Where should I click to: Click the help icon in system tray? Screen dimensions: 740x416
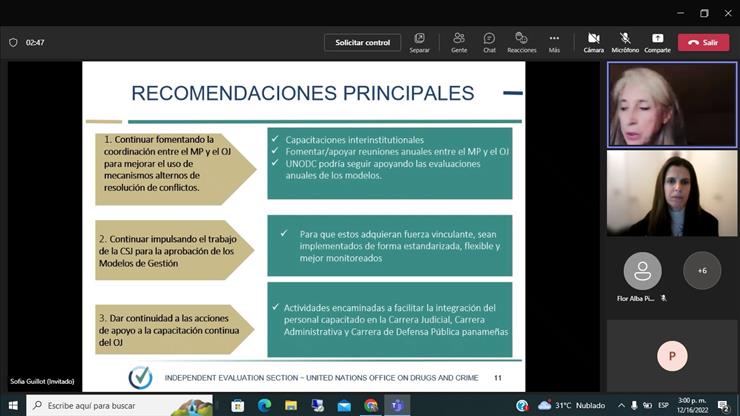pyautogui.click(x=522, y=406)
